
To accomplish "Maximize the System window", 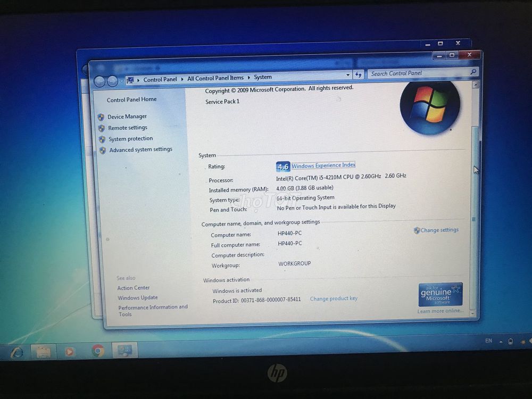I will (452, 55).
